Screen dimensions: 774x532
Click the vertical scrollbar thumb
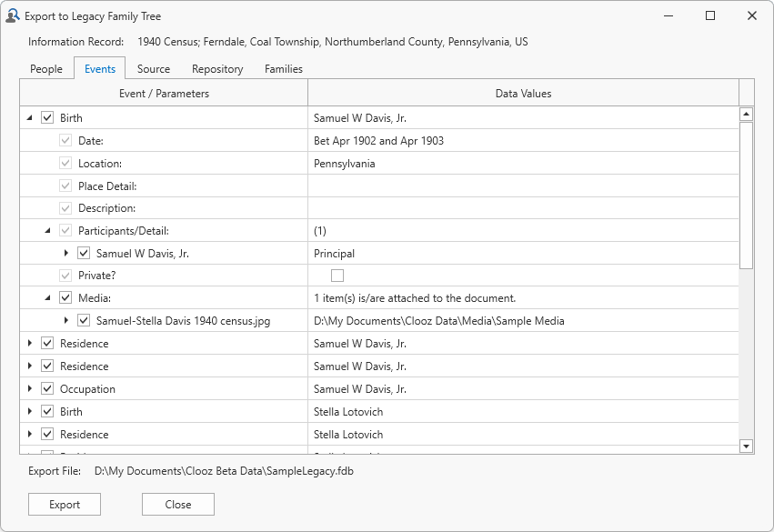[746, 196]
